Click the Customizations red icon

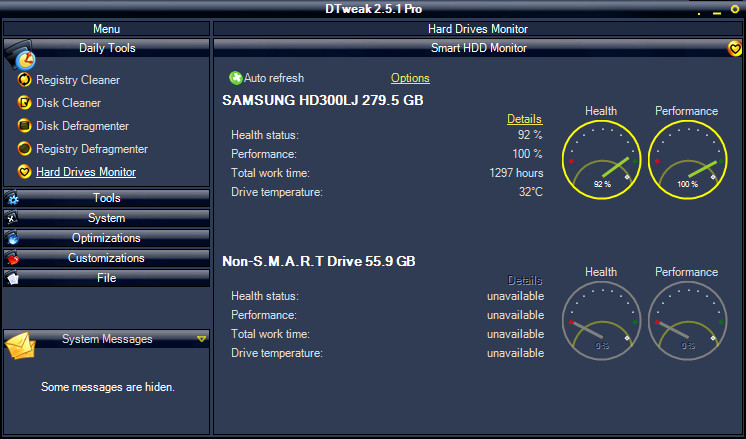click(12, 258)
